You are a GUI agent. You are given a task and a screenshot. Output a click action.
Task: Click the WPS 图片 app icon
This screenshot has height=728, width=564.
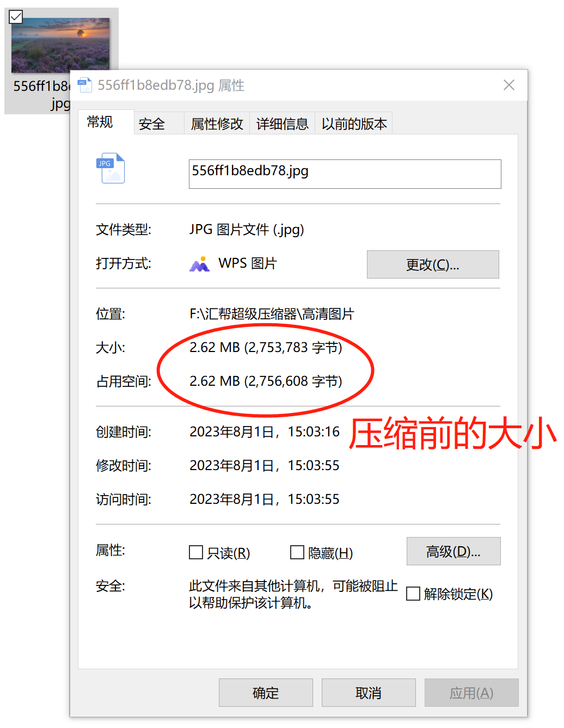(200, 264)
